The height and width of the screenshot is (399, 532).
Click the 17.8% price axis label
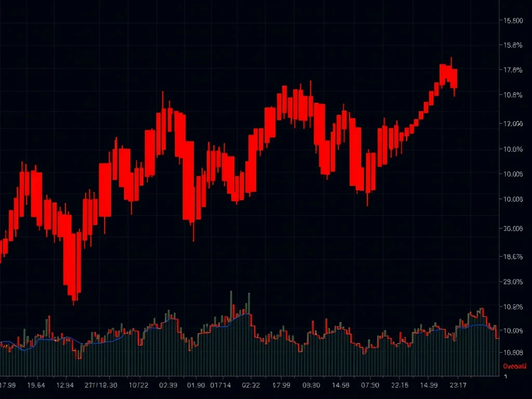click(513, 70)
